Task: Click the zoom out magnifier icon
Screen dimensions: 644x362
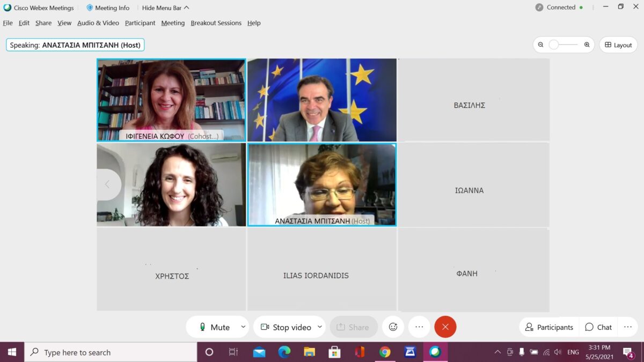Action: pos(540,45)
